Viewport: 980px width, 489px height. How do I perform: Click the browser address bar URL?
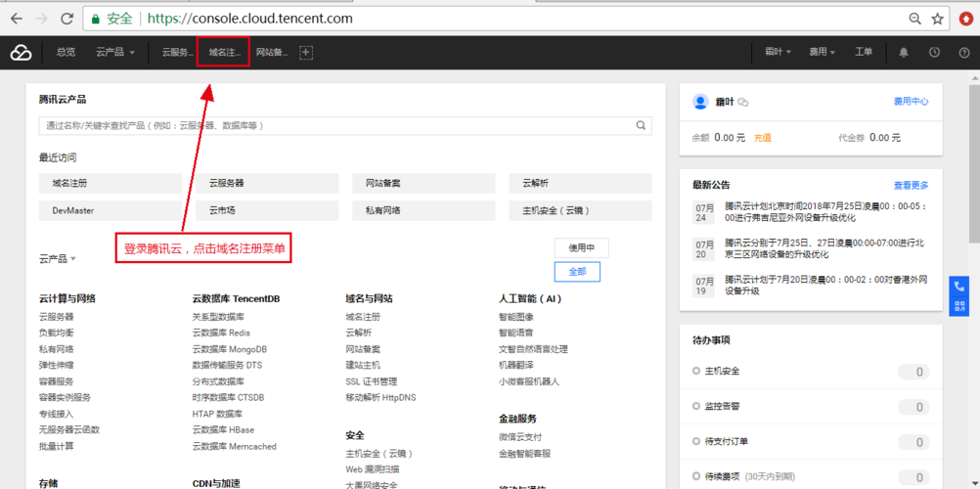coord(250,19)
